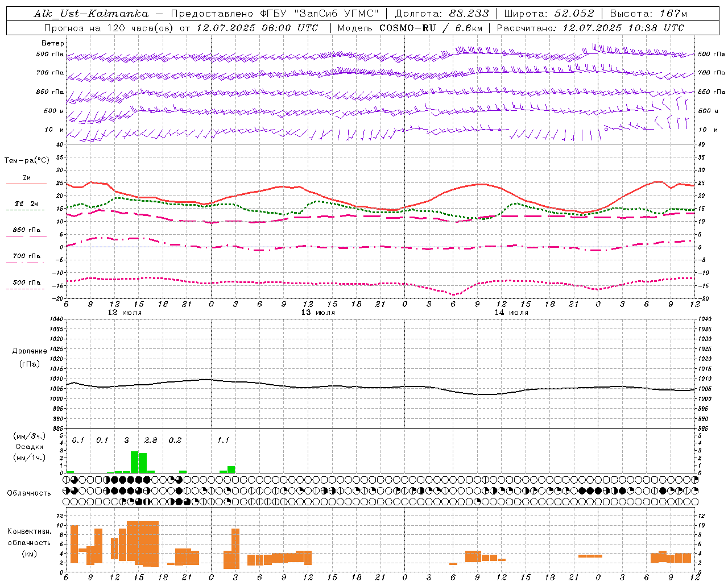Click the 0.2 three-hour precipitation value
Viewport: 728px width, 582px height.
[x=175, y=440]
